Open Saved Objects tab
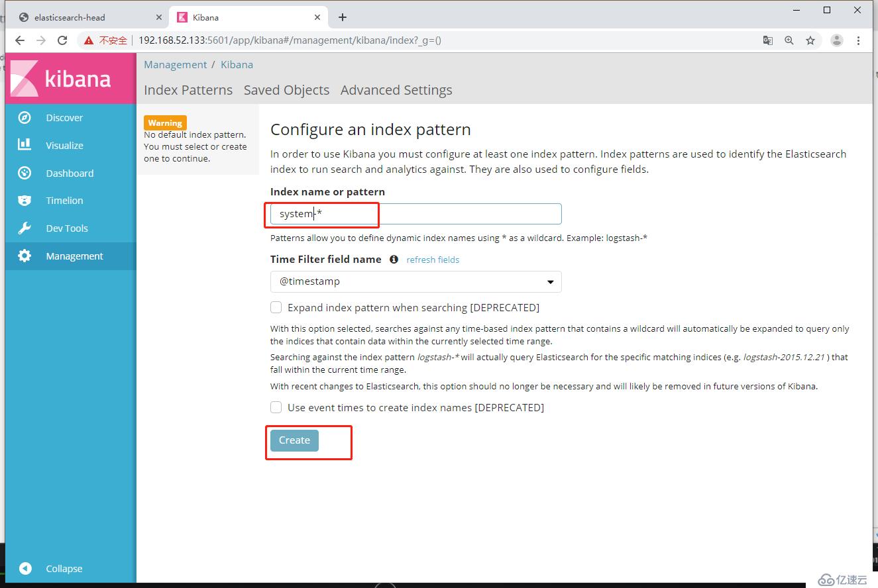The width and height of the screenshot is (878, 588). point(286,90)
